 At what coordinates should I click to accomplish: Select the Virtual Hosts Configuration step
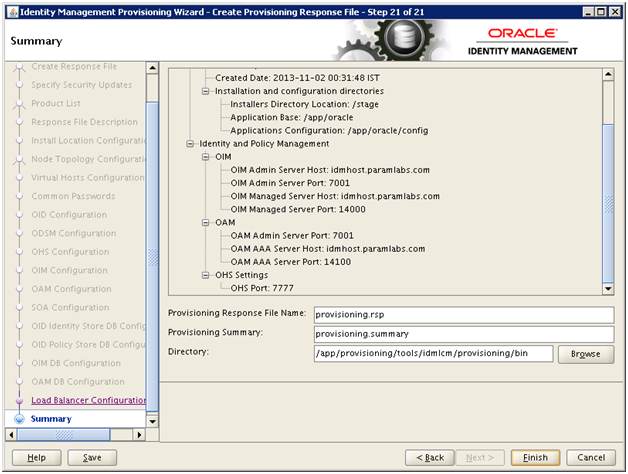(88, 177)
